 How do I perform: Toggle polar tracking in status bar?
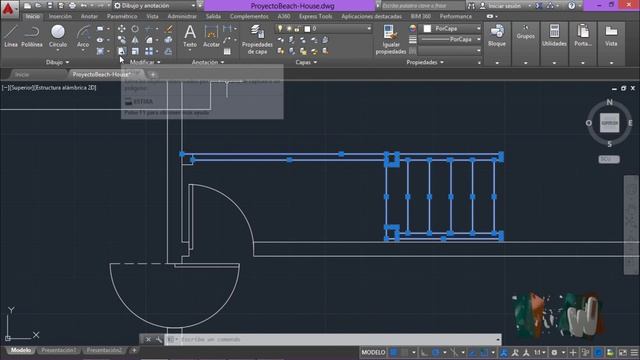point(436,352)
